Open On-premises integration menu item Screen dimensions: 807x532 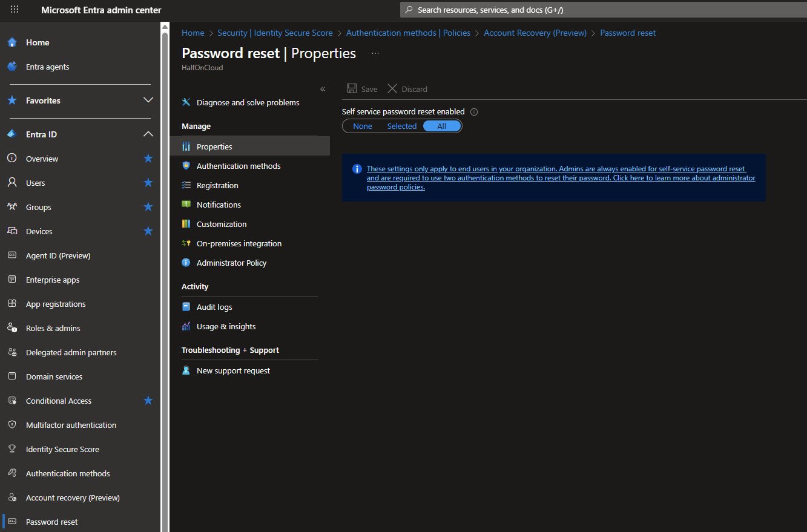point(239,243)
